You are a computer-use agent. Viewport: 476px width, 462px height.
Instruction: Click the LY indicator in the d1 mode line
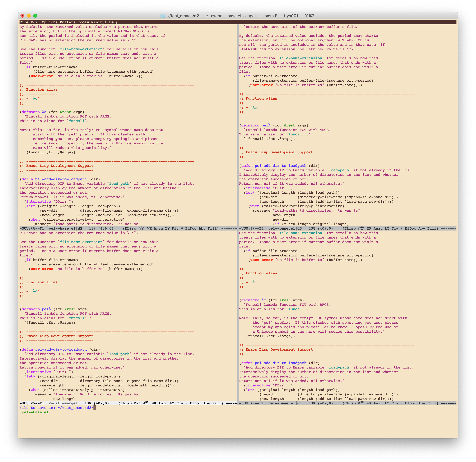coord(387,403)
